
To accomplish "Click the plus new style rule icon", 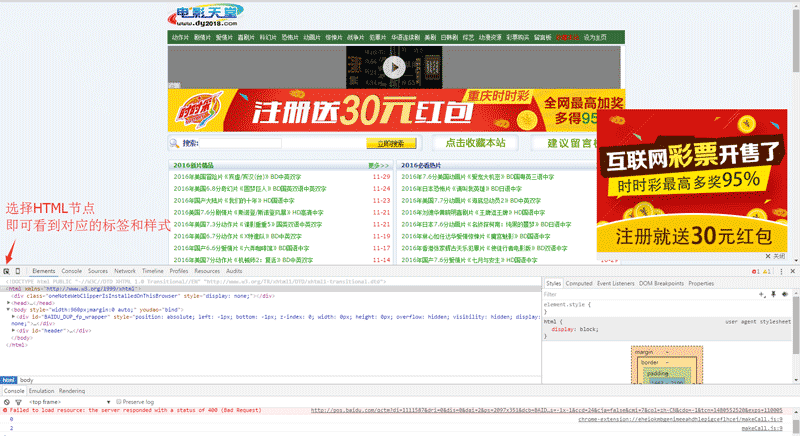I will pos(762,294).
